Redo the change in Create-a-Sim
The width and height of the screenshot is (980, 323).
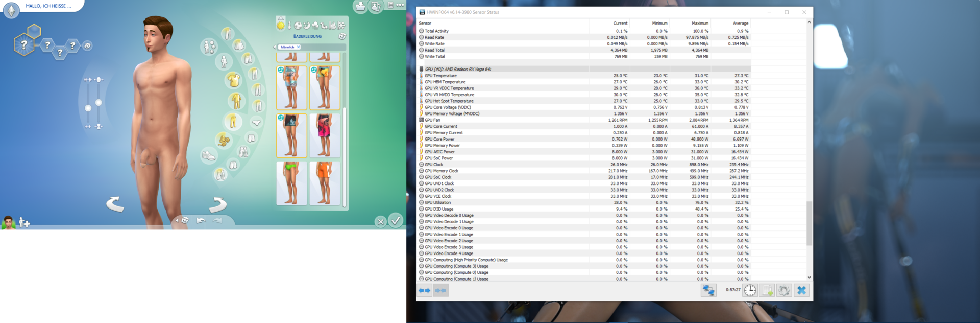click(x=217, y=220)
